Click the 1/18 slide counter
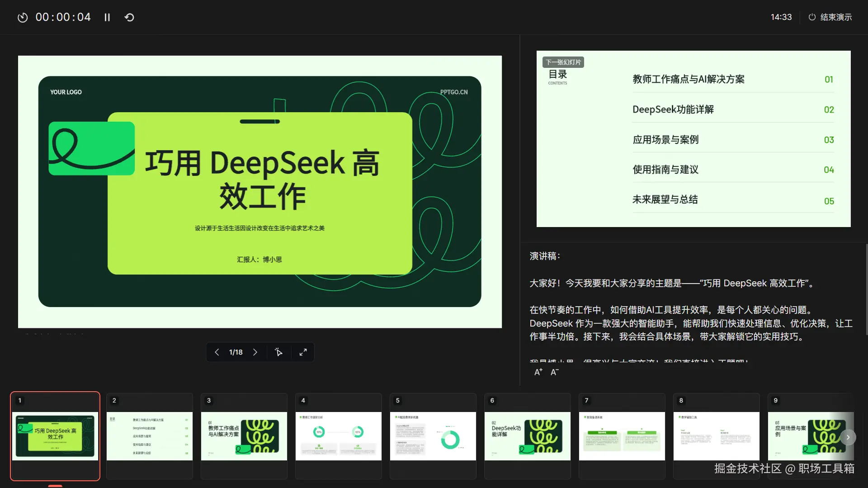This screenshot has height=488, width=868. (x=236, y=352)
